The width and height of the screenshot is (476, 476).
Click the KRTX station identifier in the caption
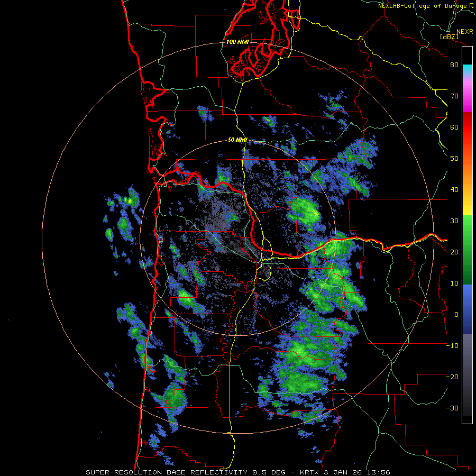tap(309, 472)
